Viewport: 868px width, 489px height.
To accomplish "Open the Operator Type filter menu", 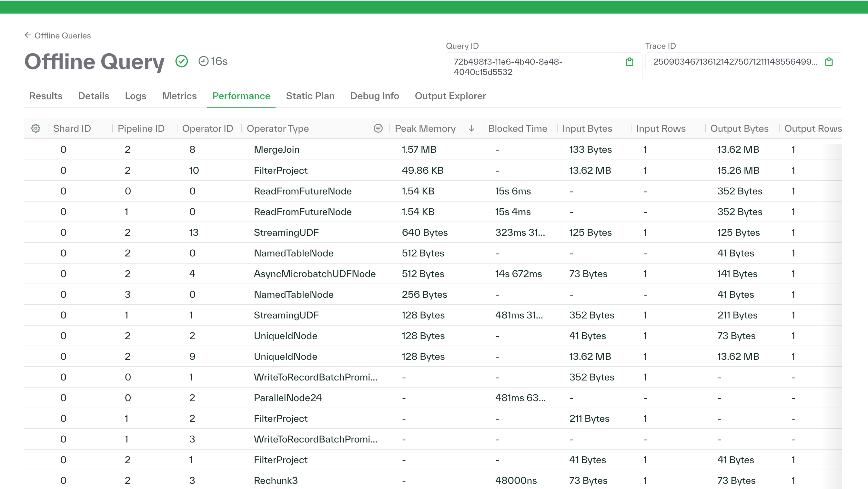I will click(378, 128).
